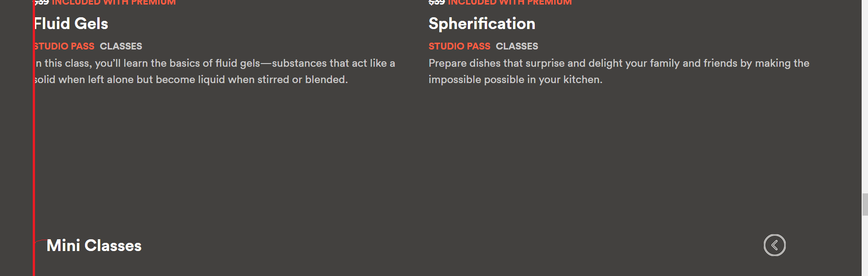Click the scrollbar track above the thumb
The height and width of the screenshot is (276, 868).
[865, 91]
